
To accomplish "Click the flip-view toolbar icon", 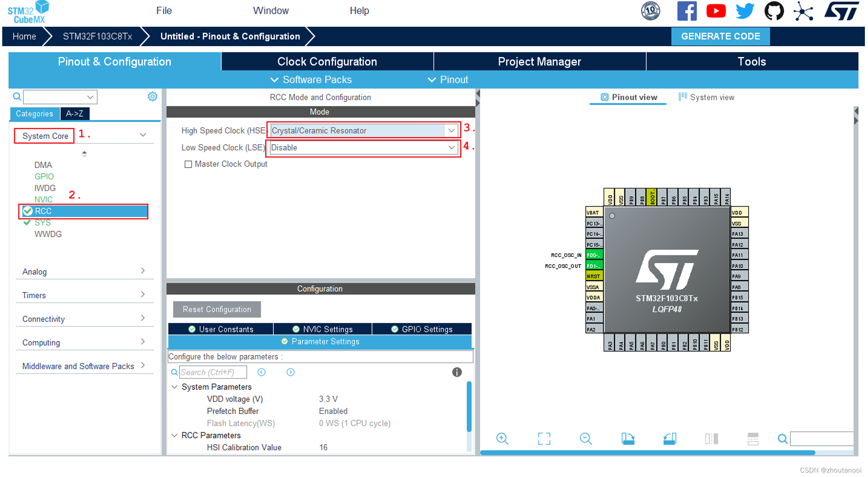I will 711,438.
